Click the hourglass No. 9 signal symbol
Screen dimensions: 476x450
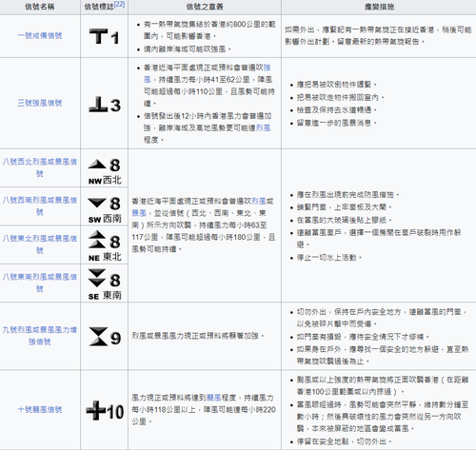(x=105, y=336)
